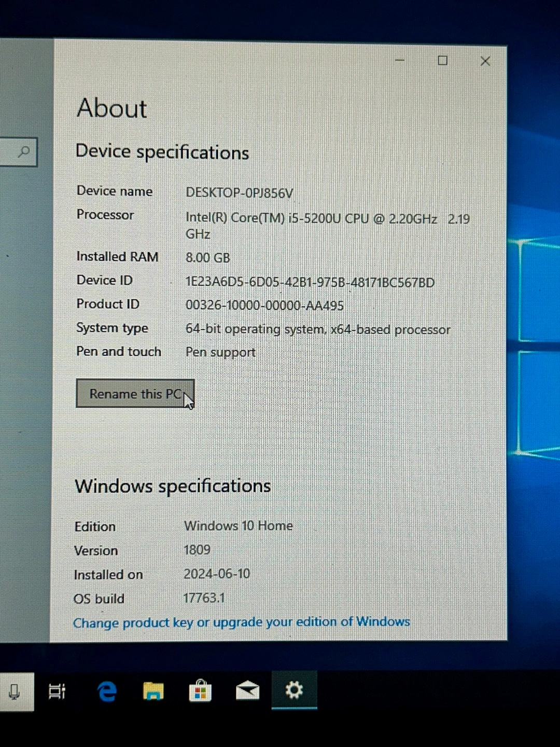
Task: Click the Rename this PC button
Action: [x=135, y=394]
